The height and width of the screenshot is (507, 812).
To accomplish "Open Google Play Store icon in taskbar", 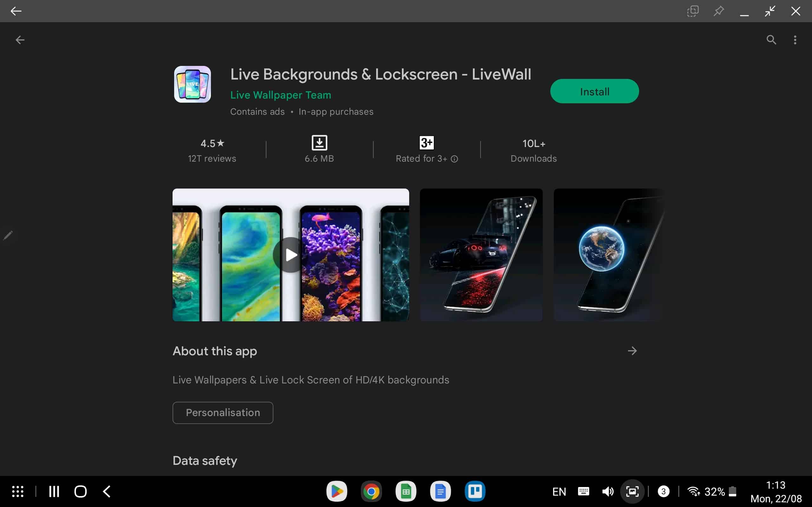I will click(336, 491).
